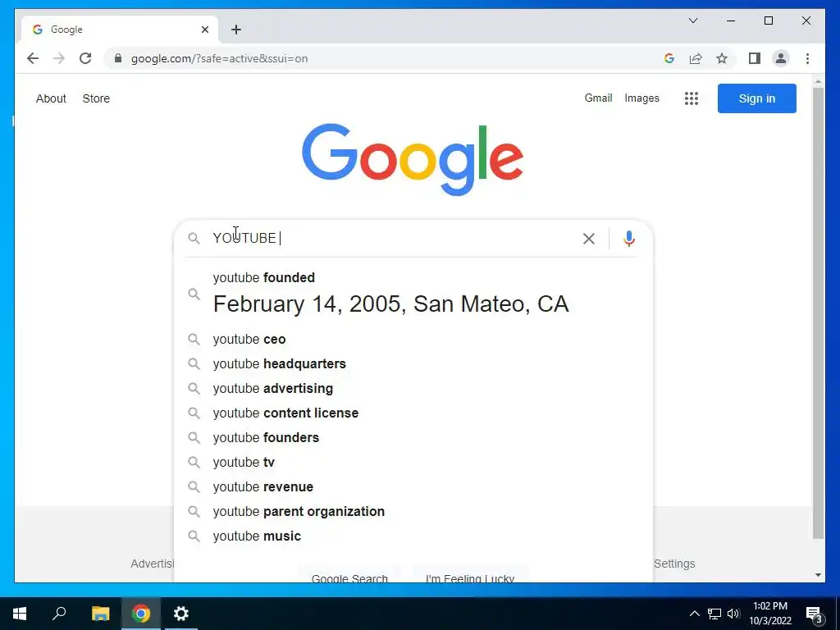Open the Windows Start menu
The width and height of the screenshot is (840, 630).
click(x=20, y=614)
